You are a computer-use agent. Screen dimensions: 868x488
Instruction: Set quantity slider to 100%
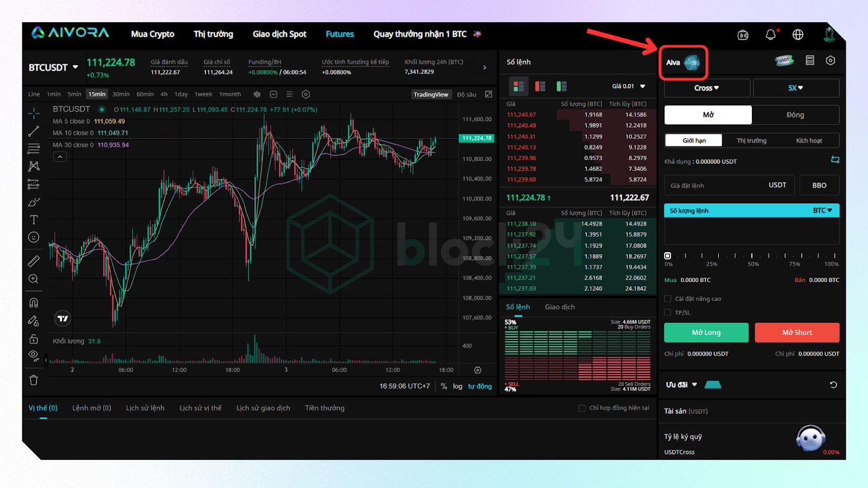click(835, 255)
